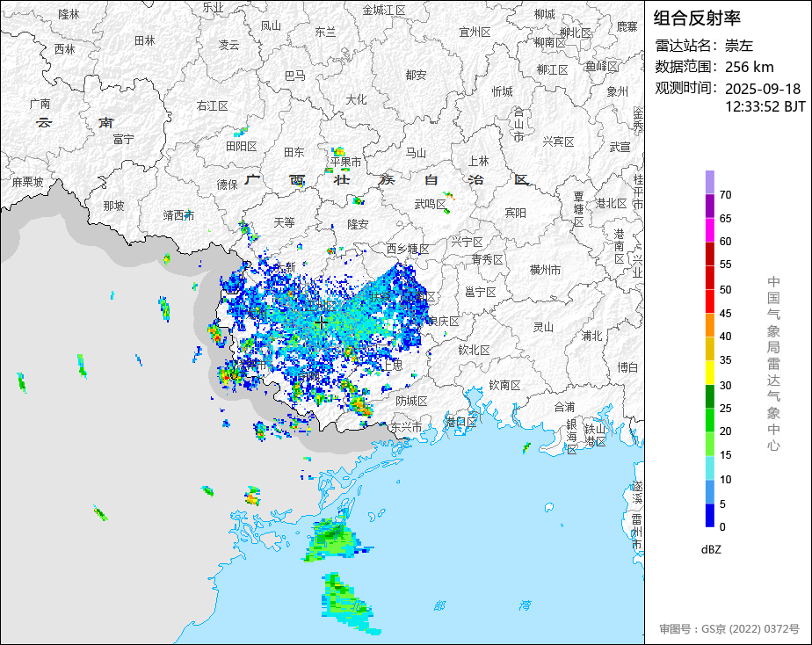Viewport: 812px width, 645px height.
Task: Click the '邕宁区' district label
Action: (x=480, y=292)
